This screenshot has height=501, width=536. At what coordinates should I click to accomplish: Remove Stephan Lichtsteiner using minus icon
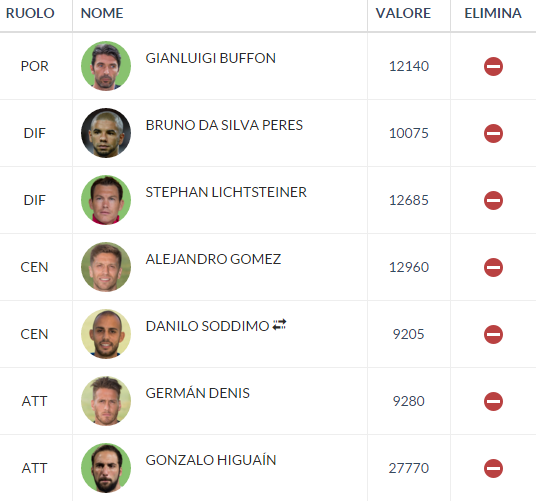[x=493, y=200]
